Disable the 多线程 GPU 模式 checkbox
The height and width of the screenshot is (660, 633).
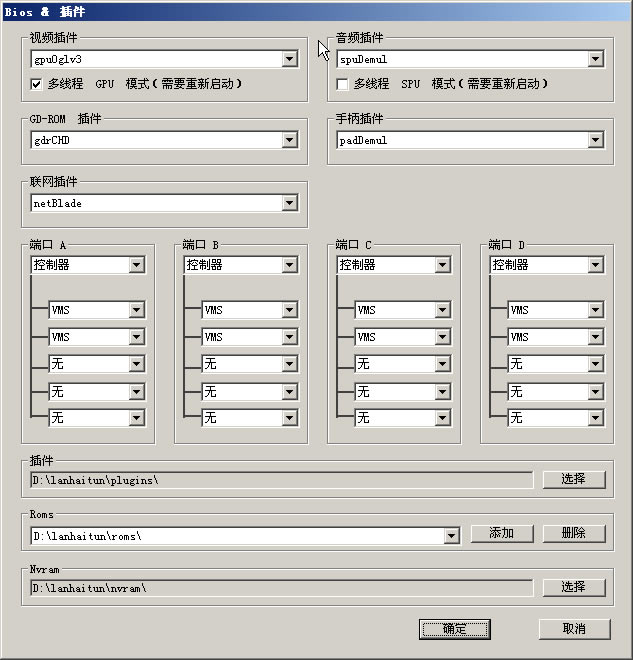click(38, 85)
